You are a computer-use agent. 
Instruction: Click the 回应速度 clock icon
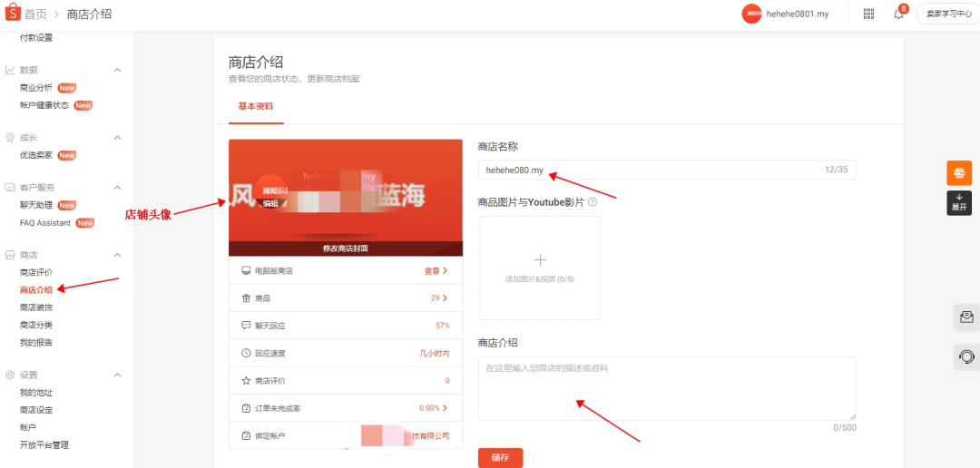coord(246,353)
